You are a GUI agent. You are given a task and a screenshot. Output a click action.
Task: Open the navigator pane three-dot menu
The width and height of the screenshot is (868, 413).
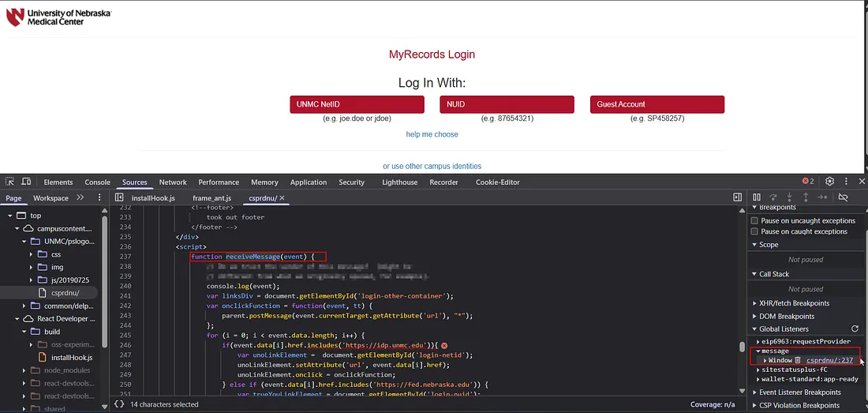coord(99,197)
